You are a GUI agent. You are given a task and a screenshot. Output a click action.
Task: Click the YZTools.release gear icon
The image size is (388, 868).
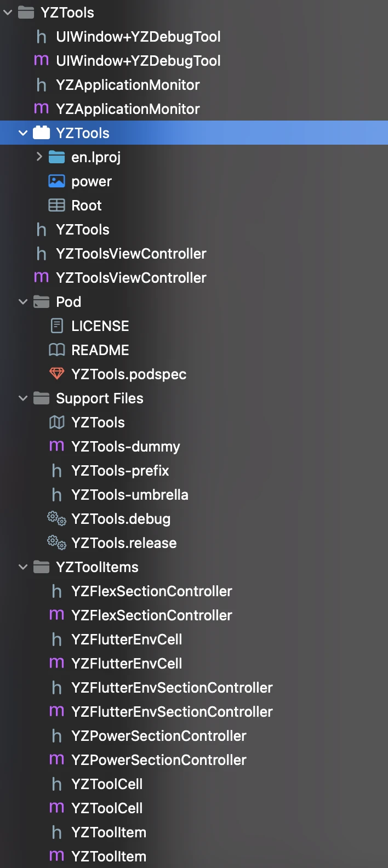tap(56, 543)
